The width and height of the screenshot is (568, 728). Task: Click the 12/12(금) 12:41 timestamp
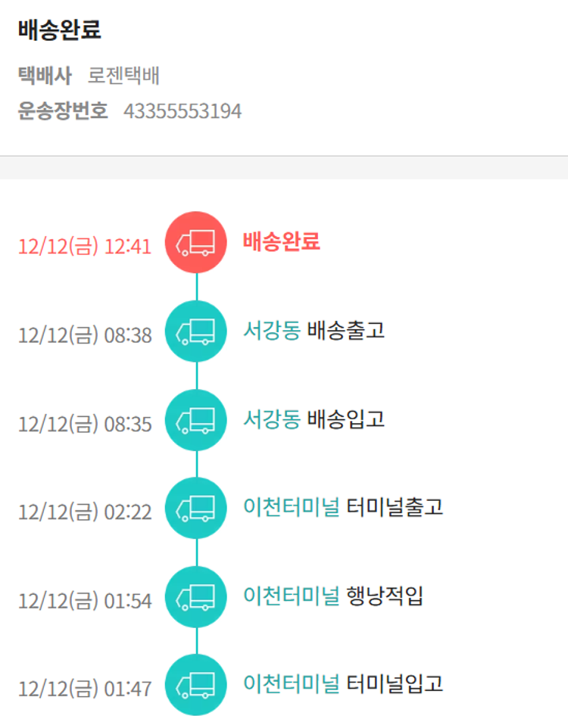pyautogui.click(x=85, y=247)
